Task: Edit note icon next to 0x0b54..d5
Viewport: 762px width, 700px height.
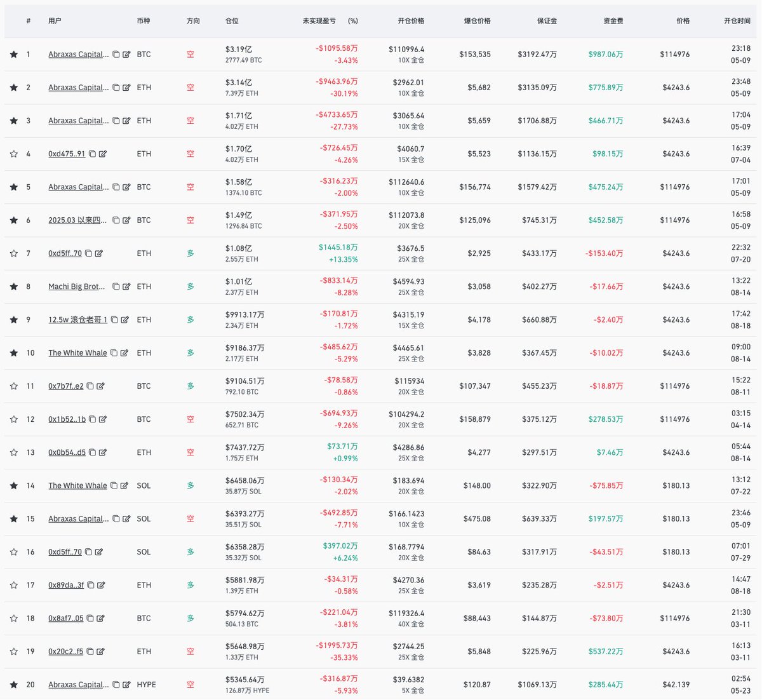Action: point(102,452)
